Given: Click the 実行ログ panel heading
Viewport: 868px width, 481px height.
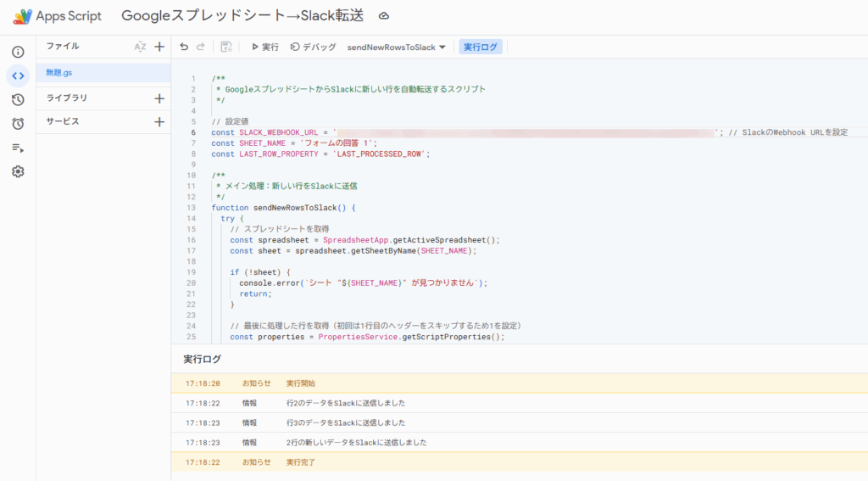Looking at the screenshot, I should click(x=202, y=359).
